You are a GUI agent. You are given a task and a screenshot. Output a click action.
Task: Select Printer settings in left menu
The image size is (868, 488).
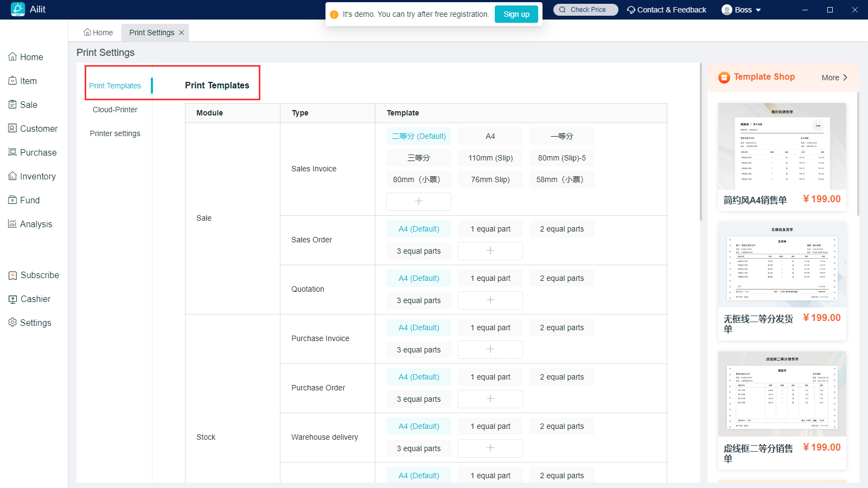pos(115,133)
